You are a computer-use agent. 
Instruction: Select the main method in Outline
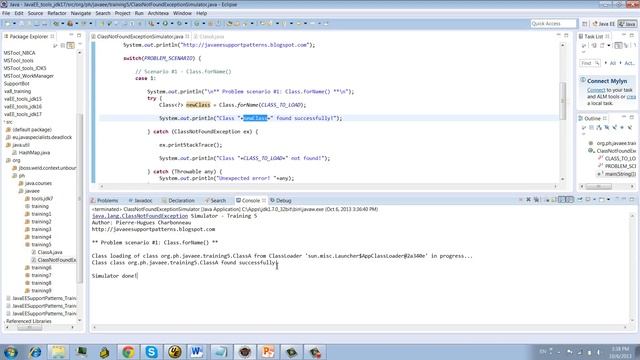coord(617,174)
